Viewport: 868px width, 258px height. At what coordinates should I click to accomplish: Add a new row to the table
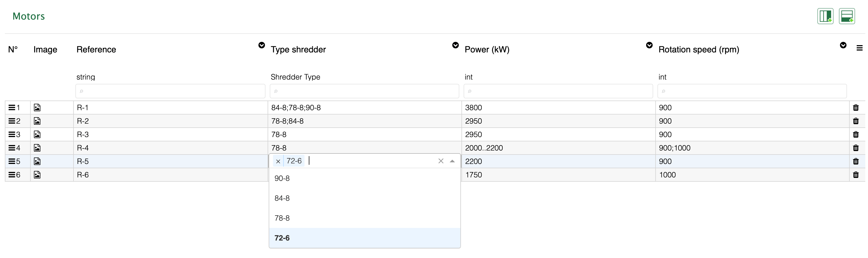[x=848, y=16]
